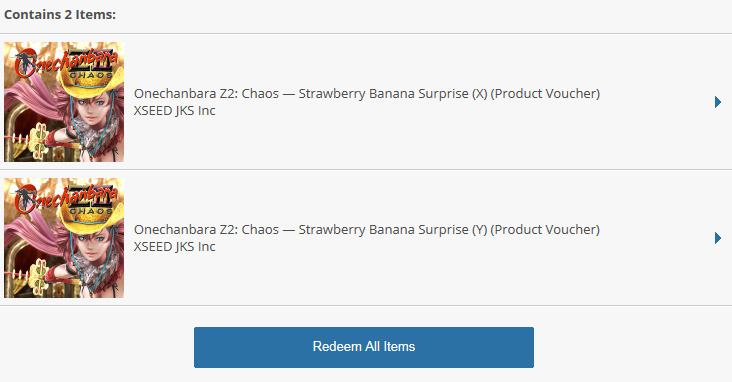Click the Onechanbara logo on (Y) cover art

pyautogui.click(x=65, y=198)
